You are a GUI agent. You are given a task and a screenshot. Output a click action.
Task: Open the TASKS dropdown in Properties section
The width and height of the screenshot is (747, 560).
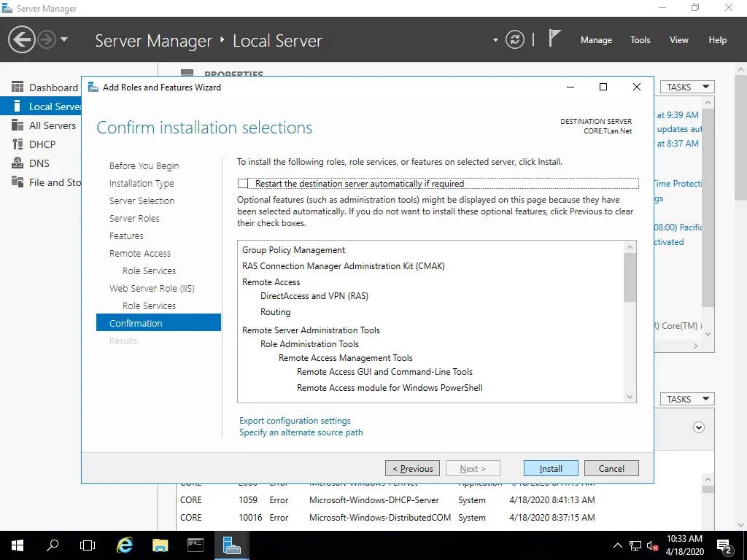pos(687,87)
